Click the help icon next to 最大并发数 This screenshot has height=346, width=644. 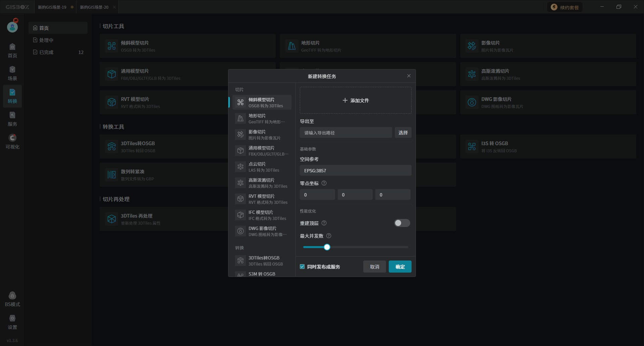[x=329, y=236]
